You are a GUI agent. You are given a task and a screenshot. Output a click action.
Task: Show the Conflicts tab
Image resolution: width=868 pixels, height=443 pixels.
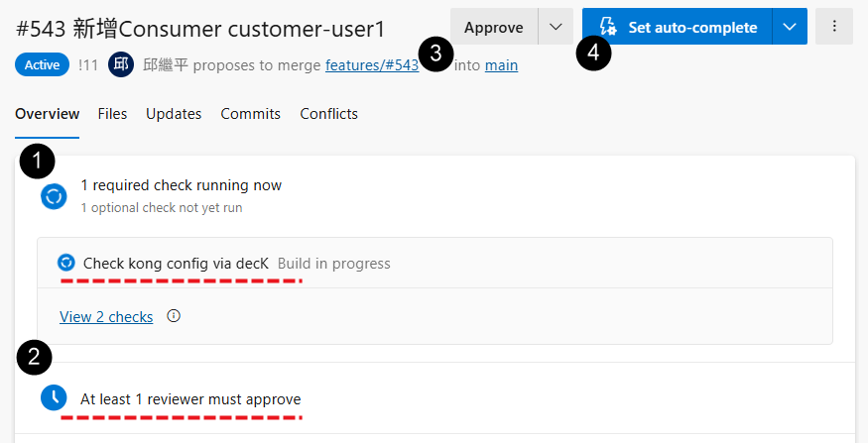click(x=328, y=114)
